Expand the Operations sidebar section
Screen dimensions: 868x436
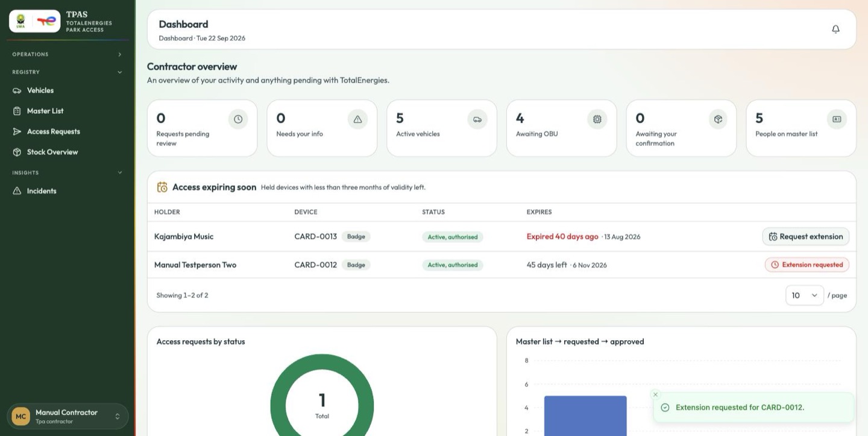tap(68, 54)
